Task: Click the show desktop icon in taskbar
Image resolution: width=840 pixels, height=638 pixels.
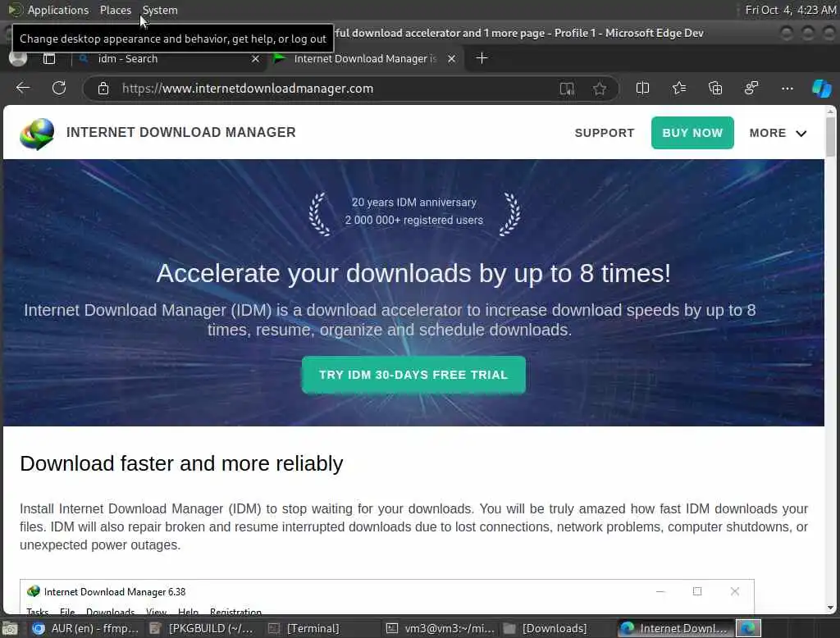Action: pyautogui.click(x=10, y=628)
